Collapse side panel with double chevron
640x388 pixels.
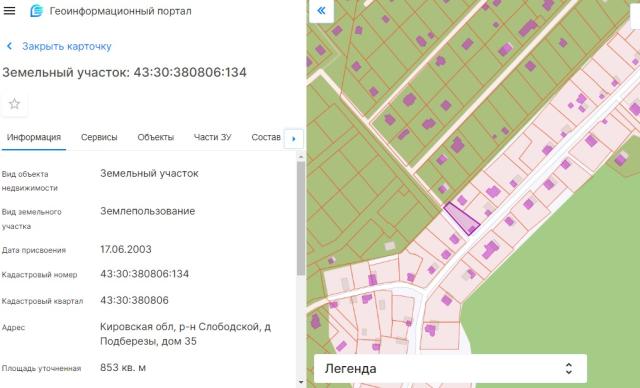click(321, 11)
